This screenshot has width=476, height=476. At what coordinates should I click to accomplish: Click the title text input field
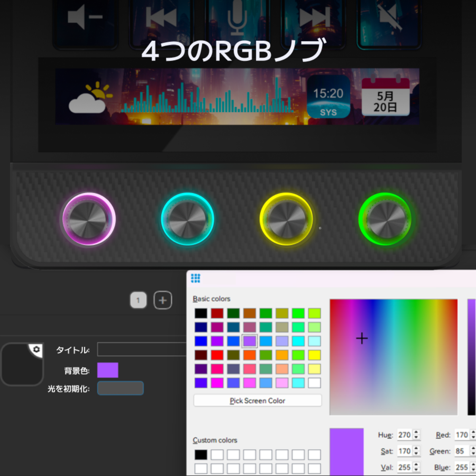(x=142, y=349)
